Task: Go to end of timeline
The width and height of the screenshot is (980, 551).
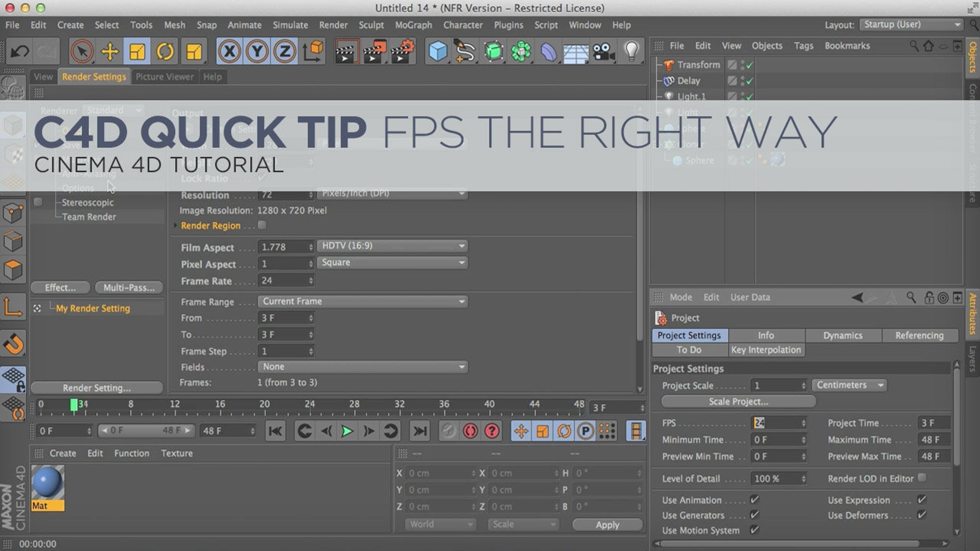Action: click(420, 431)
